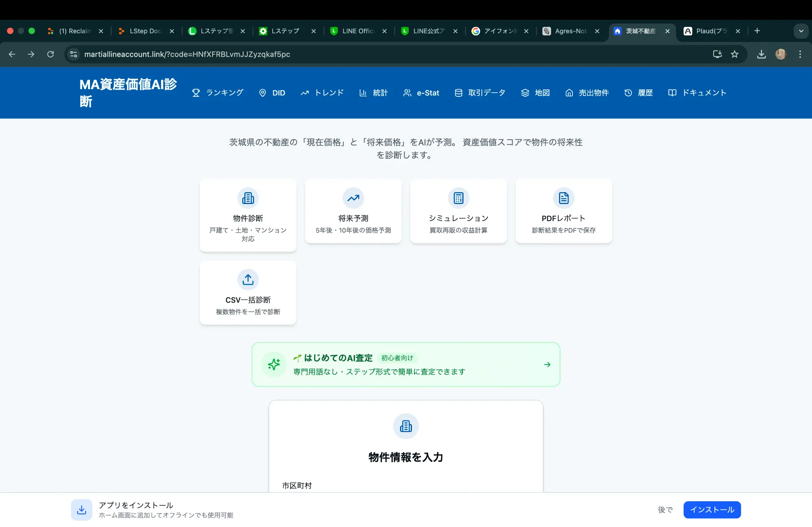Open the 市区町村 selection field
The image size is (812, 527).
[405, 485]
